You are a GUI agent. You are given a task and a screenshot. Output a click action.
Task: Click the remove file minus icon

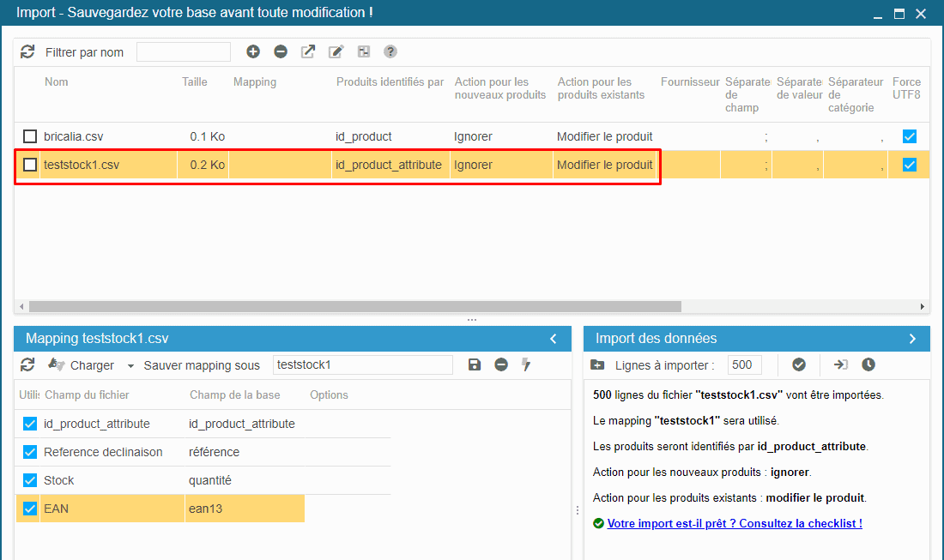click(x=281, y=51)
